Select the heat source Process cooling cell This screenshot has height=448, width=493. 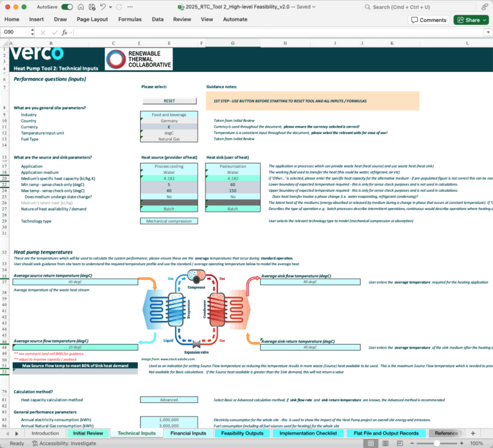pyautogui.click(x=169, y=166)
